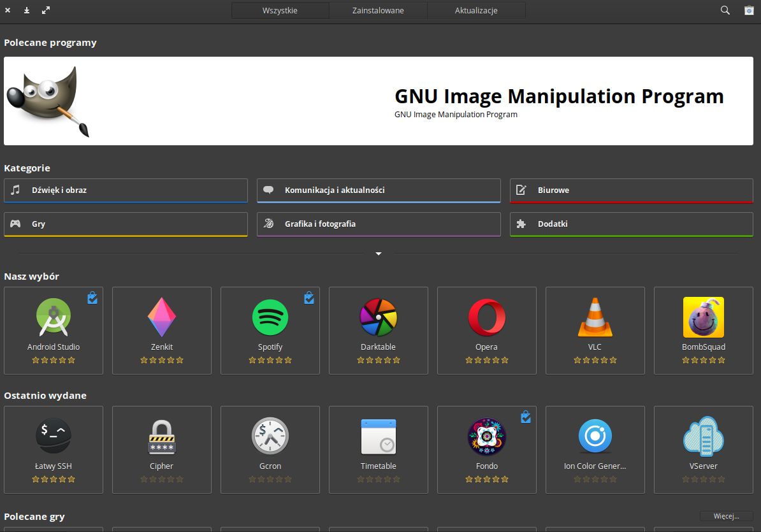Open the VServer cloud icon

pyautogui.click(x=703, y=436)
